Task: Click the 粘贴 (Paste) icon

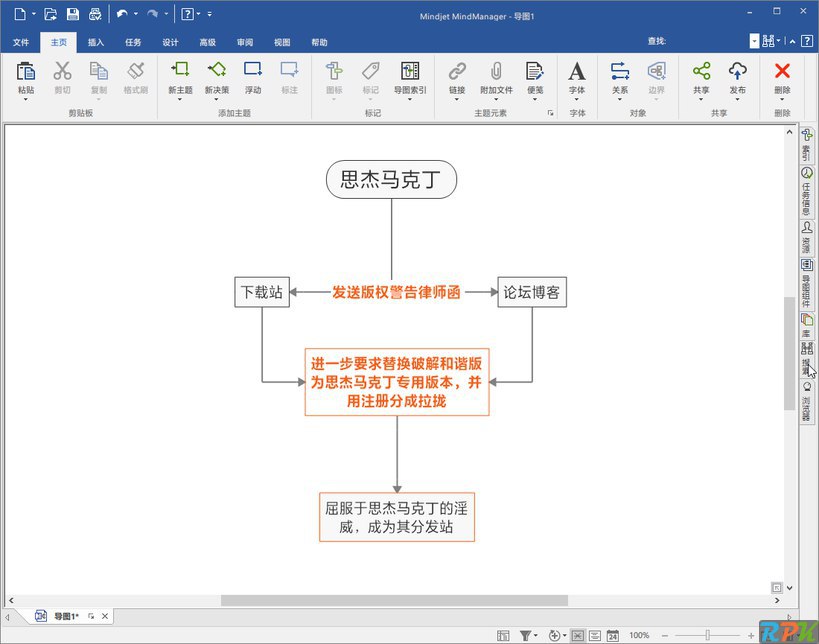Action: click(26, 71)
